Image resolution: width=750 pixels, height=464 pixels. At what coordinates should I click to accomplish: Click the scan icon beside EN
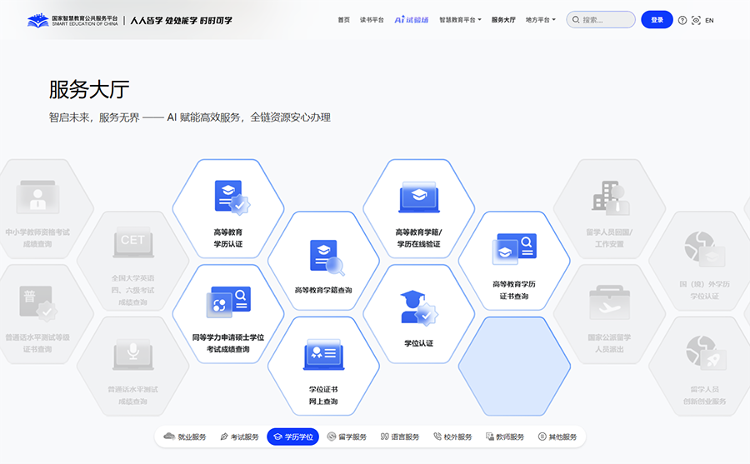coord(696,20)
